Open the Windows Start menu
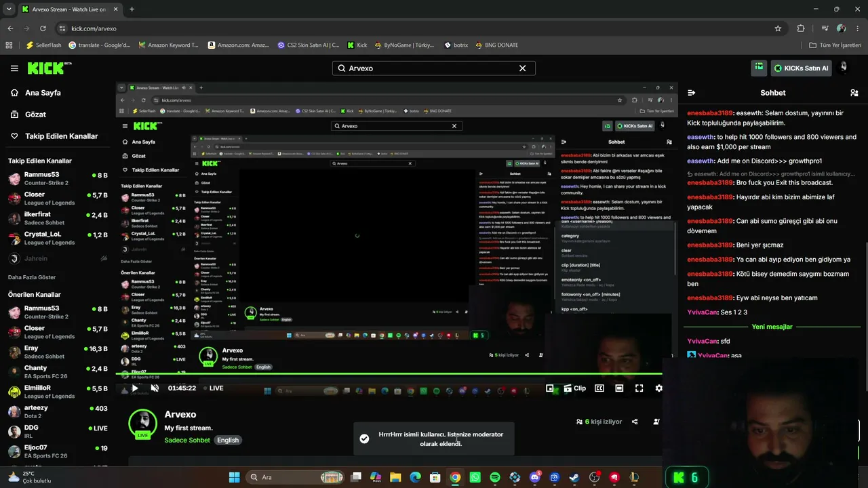Viewport: 868px width, 488px height. point(234,477)
